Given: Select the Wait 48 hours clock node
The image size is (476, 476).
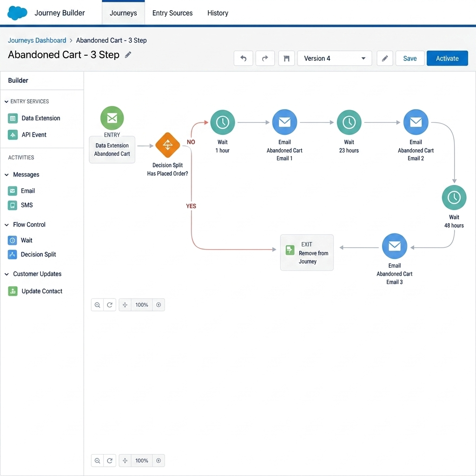Looking at the screenshot, I should click(454, 198).
